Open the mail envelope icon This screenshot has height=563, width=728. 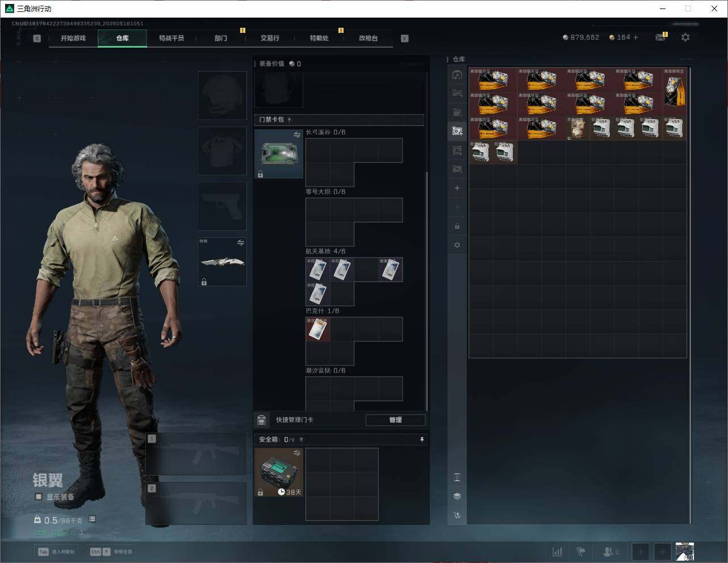pyautogui.click(x=660, y=37)
